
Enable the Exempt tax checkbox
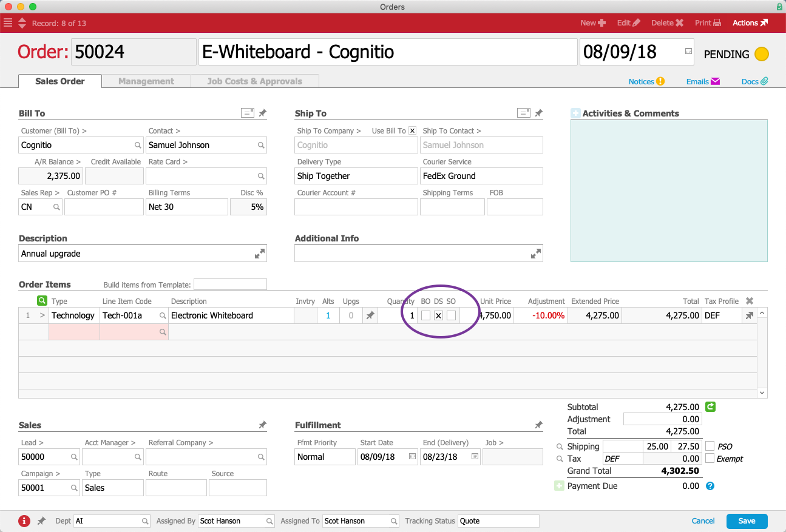(x=710, y=459)
